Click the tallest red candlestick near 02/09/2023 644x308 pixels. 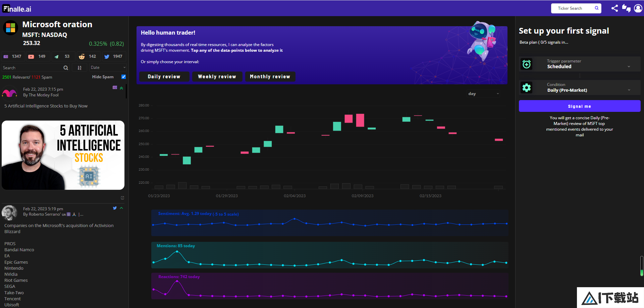point(360,120)
